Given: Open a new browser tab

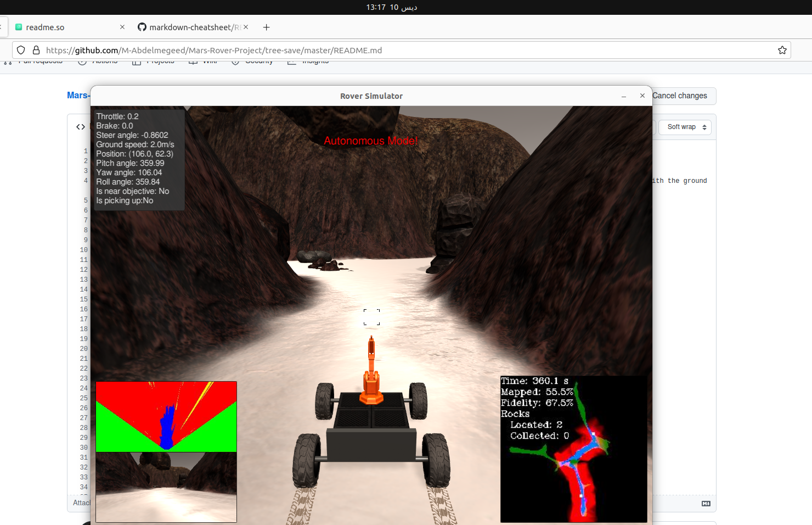Looking at the screenshot, I should point(267,27).
